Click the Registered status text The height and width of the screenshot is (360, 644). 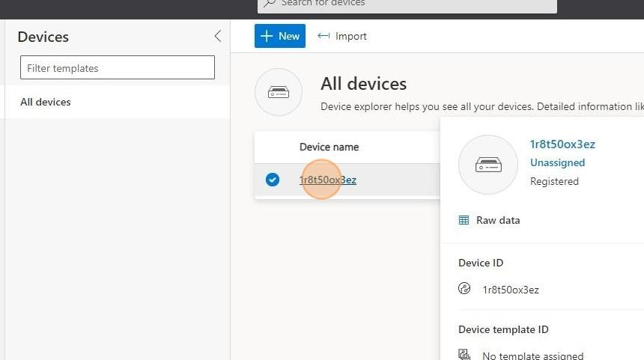click(x=554, y=181)
